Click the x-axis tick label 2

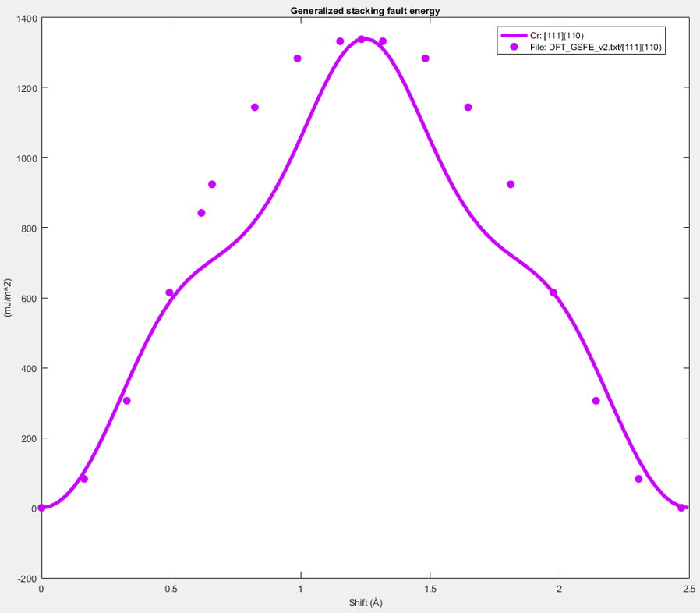tap(559, 590)
